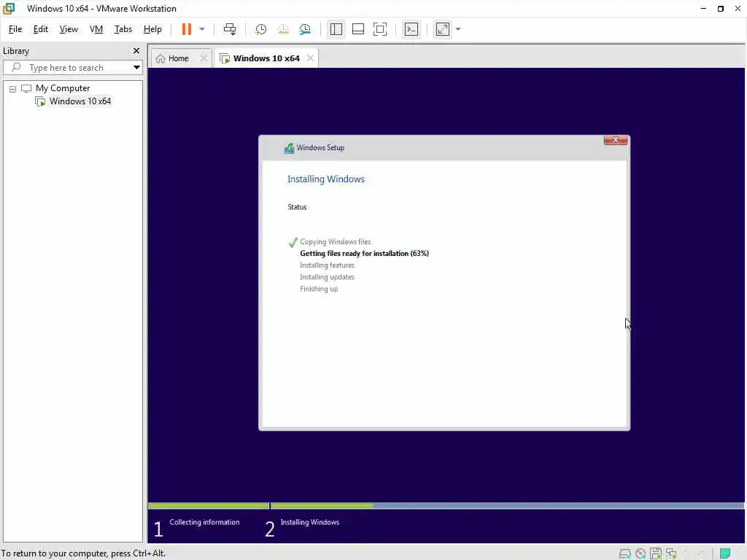This screenshot has height=560, width=747.
Task: Click the 'Getting files ready for installation' status
Action: [364, 253]
